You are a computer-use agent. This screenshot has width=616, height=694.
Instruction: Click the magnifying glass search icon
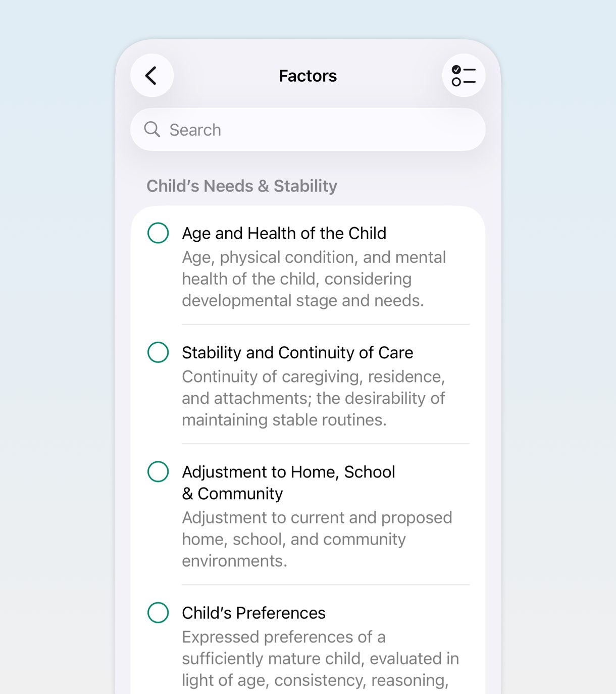coord(152,130)
